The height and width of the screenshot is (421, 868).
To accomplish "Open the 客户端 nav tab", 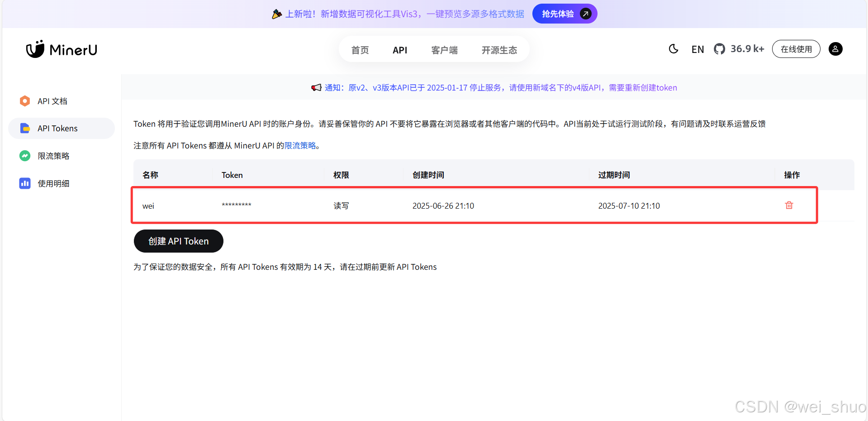I will click(x=445, y=50).
